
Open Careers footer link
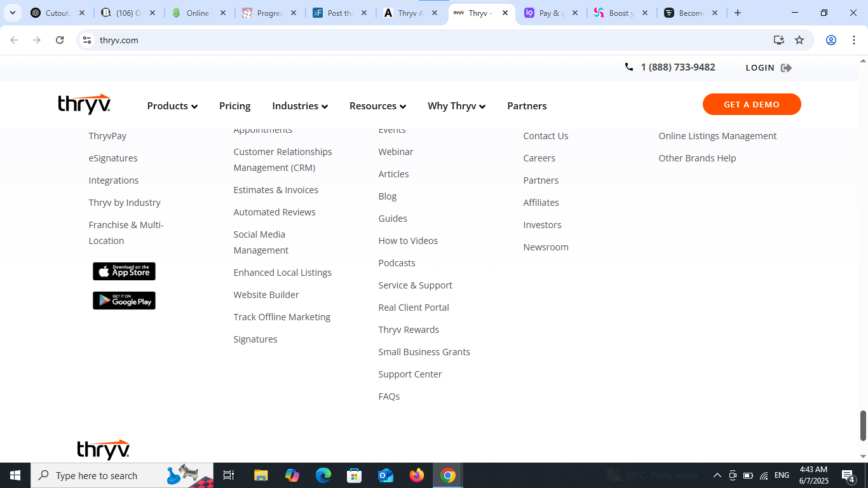point(539,158)
